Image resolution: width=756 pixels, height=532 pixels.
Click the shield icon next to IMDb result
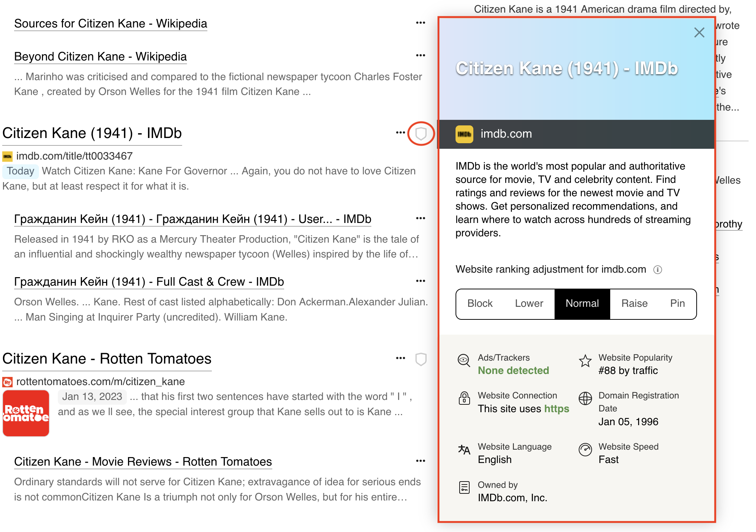(x=421, y=134)
